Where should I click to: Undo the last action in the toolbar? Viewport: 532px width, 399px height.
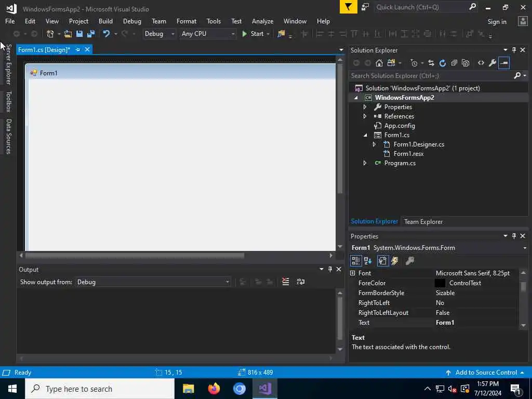point(107,34)
